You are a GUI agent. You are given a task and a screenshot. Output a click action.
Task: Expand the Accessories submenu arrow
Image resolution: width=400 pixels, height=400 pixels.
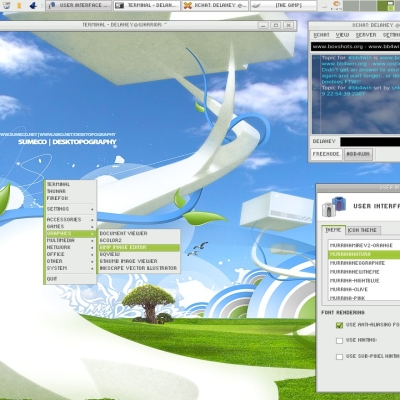(92, 220)
